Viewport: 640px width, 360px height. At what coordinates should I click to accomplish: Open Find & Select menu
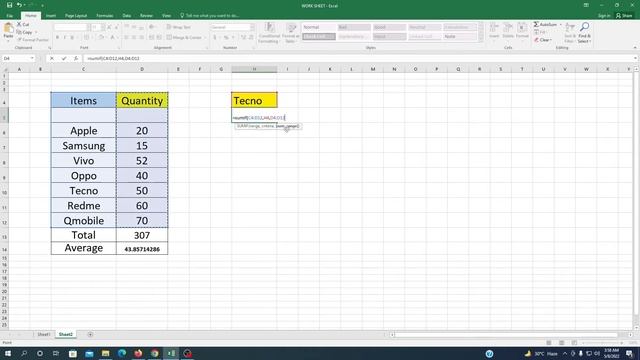point(584,33)
